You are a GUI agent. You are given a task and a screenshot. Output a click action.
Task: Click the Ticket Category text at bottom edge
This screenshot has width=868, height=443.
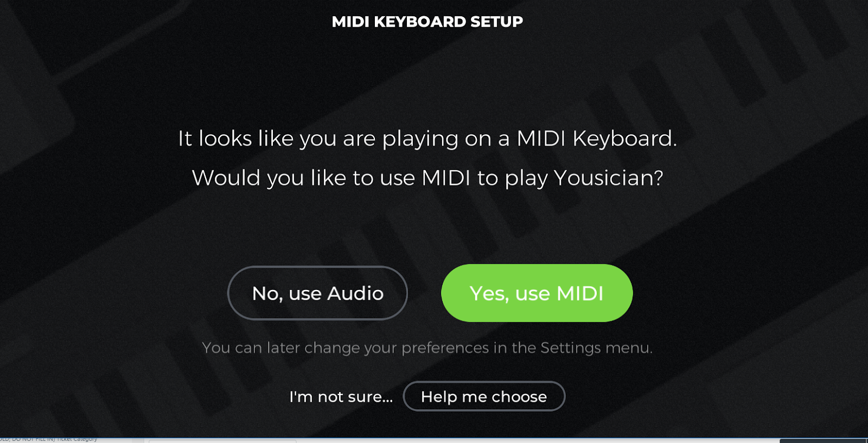[x=78, y=439]
